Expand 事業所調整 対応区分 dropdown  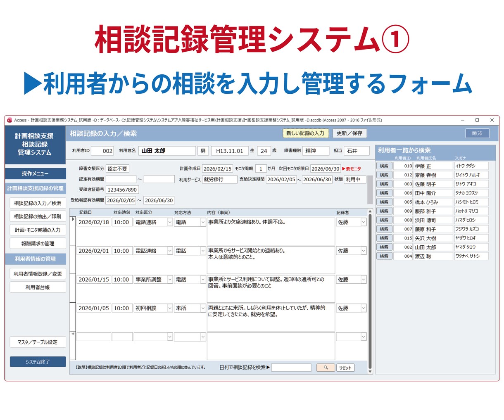point(170,280)
